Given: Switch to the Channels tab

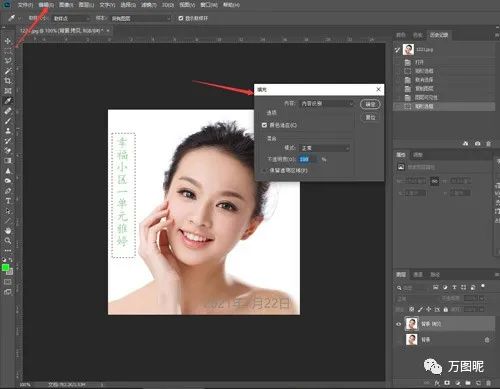Looking at the screenshot, I should point(418,275).
